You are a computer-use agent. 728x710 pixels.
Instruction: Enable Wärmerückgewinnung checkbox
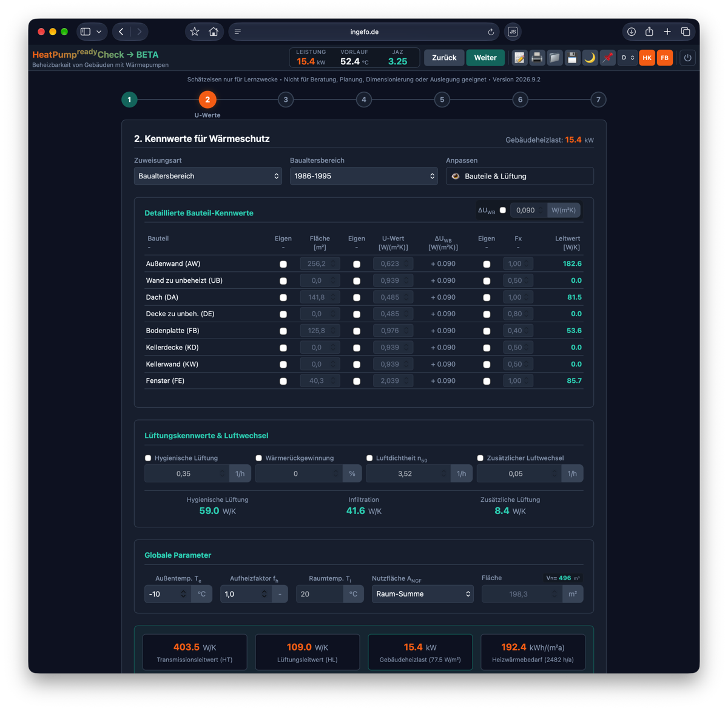tap(259, 458)
